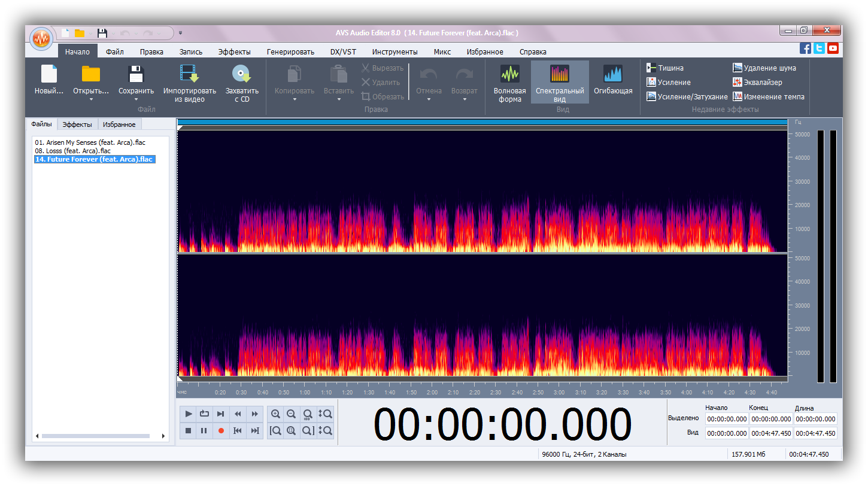
Task: Apply the Тишина recent effect
Action: tap(666, 68)
